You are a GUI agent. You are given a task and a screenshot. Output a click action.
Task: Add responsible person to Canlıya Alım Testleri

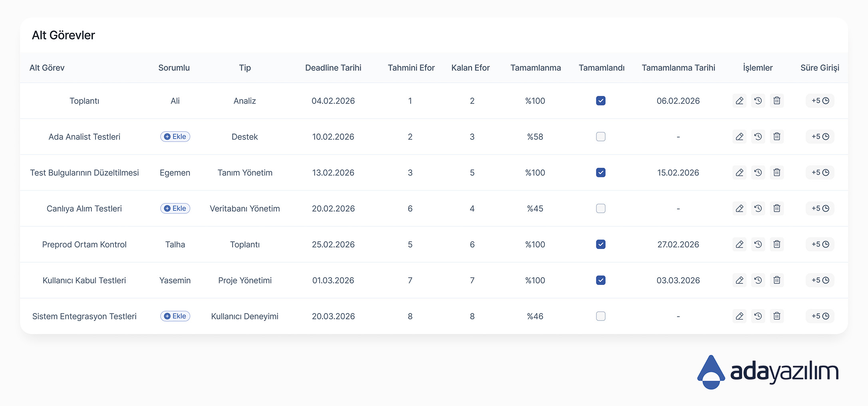(175, 209)
